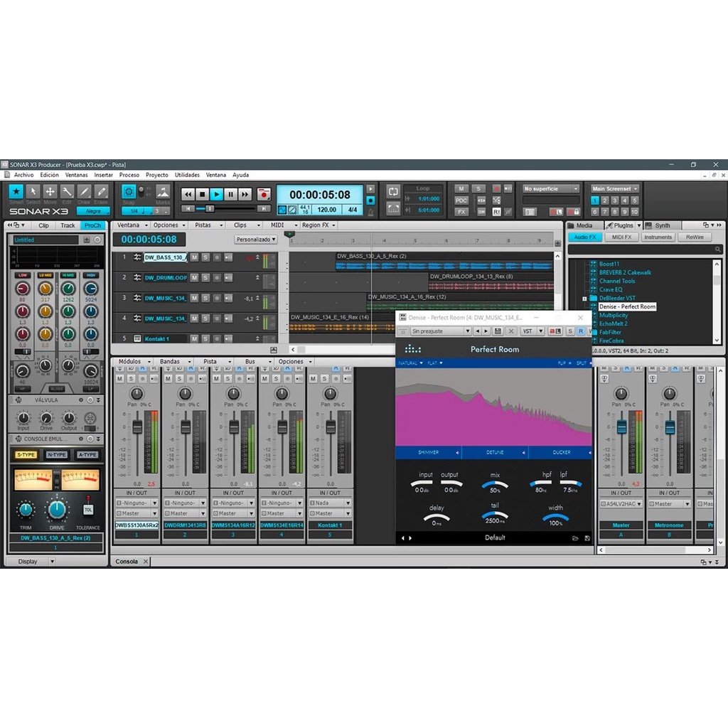This screenshot has width=728, height=728.
Task: Jump to end of project button
Action: tap(264, 209)
